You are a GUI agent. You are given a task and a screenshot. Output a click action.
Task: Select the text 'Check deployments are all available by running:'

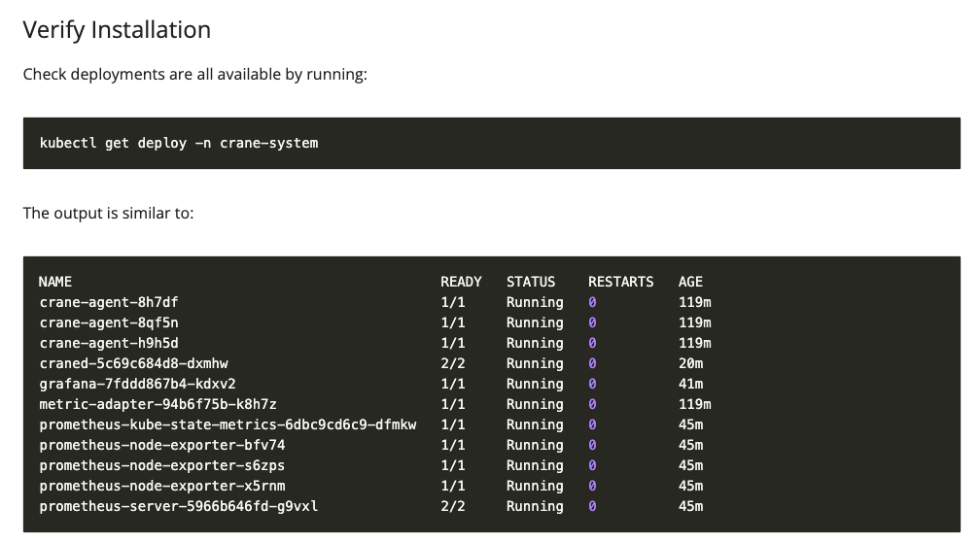click(x=195, y=74)
